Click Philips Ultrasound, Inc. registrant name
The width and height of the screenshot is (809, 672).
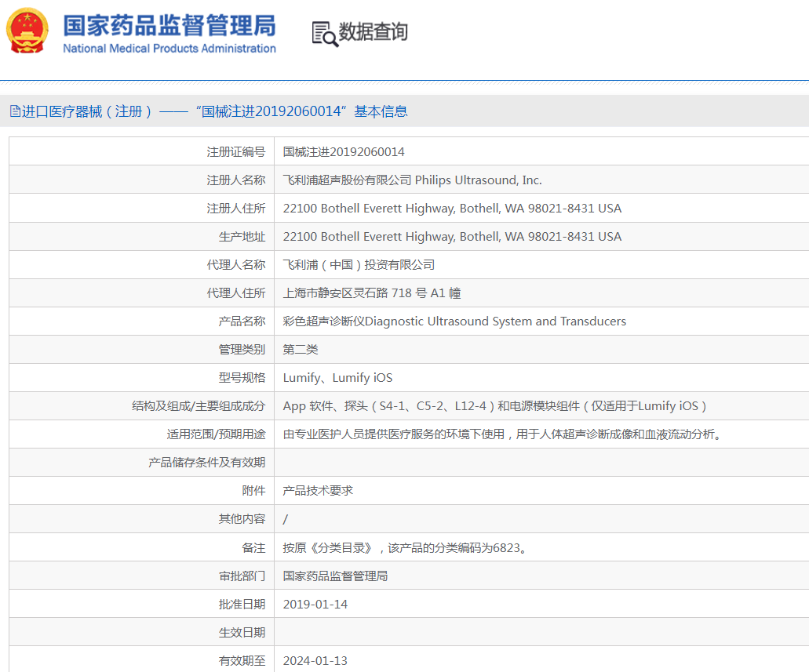412,180
